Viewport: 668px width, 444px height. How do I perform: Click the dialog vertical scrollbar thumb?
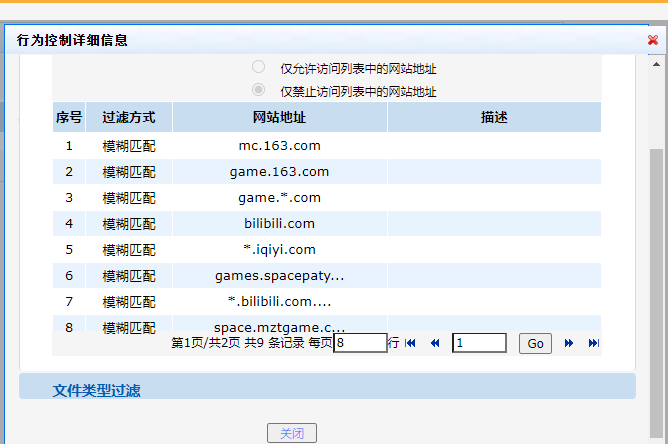pyautogui.click(x=656, y=293)
